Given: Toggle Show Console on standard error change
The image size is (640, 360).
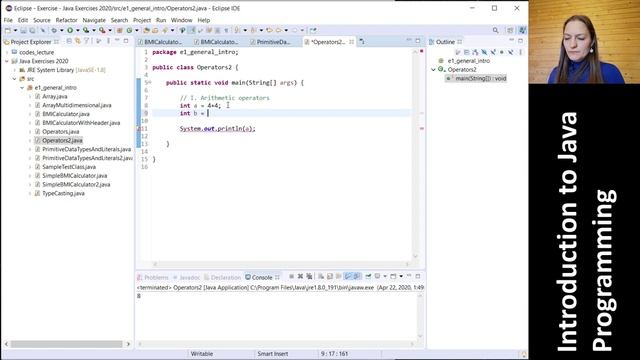Looking at the screenshot, I should (357, 276).
